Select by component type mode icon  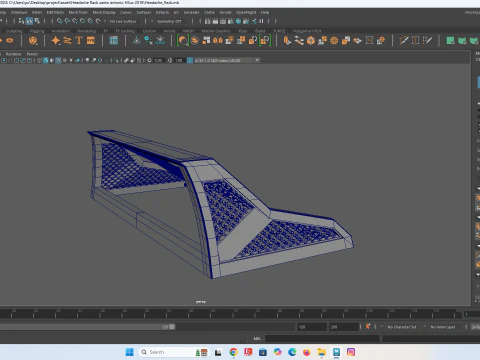(37, 21)
